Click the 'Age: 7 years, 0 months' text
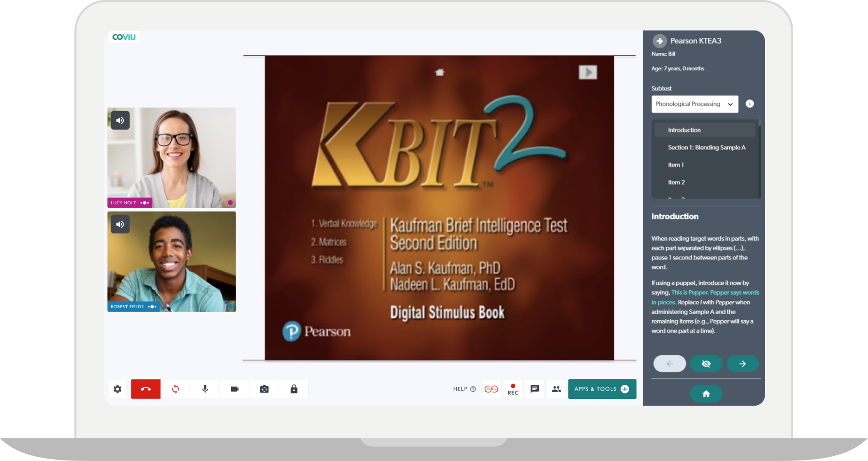Screen dimensions: 868x461 point(678,68)
